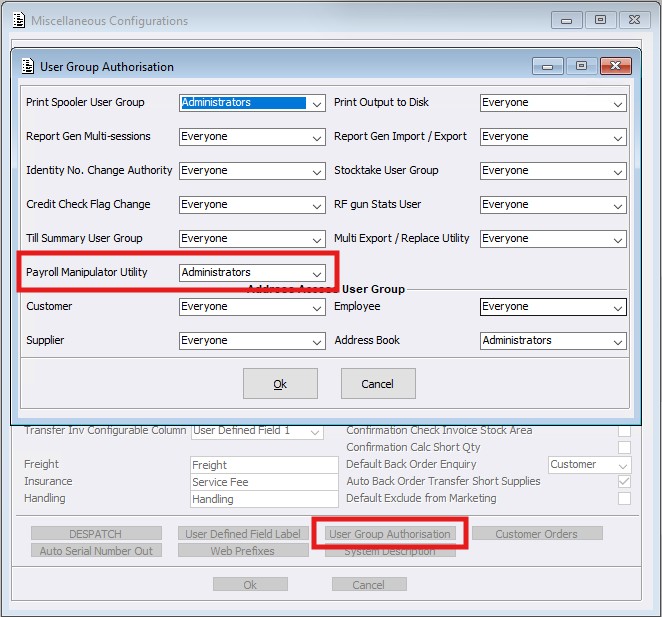
Task: Enable Default Exclude from Marketing checkbox
Action: [624, 498]
